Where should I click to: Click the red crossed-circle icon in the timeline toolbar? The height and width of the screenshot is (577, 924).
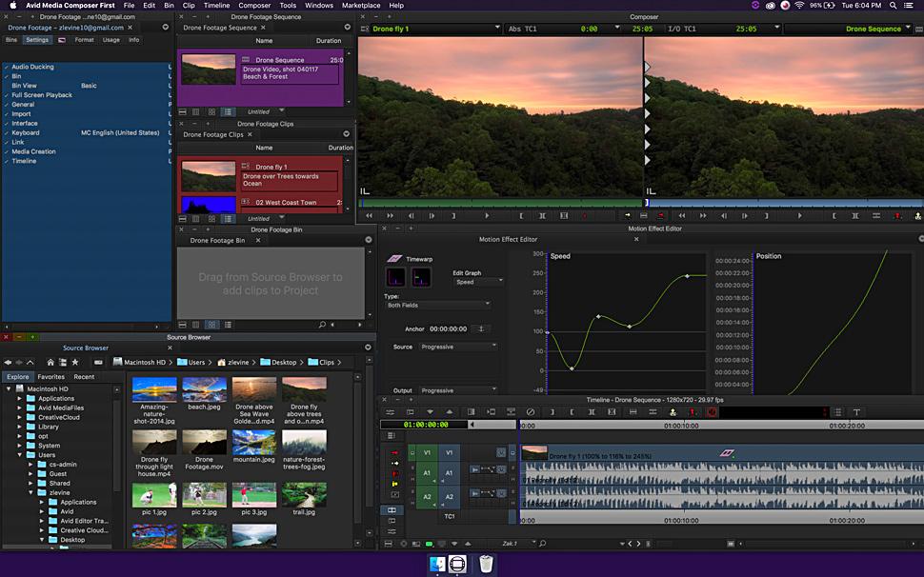click(x=712, y=412)
